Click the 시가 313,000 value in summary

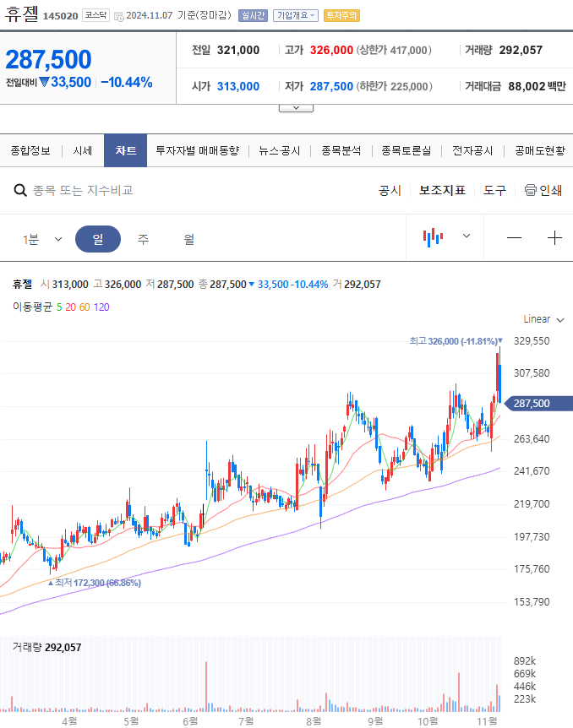point(238,86)
